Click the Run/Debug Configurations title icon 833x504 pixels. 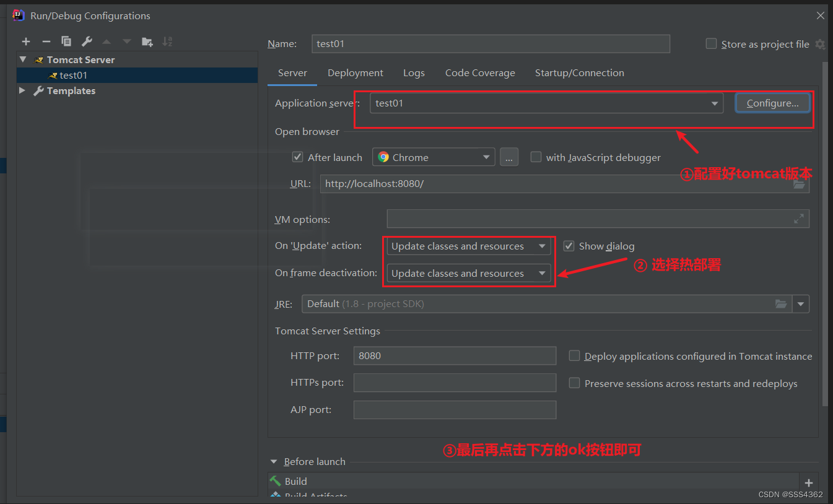coord(19,15)
